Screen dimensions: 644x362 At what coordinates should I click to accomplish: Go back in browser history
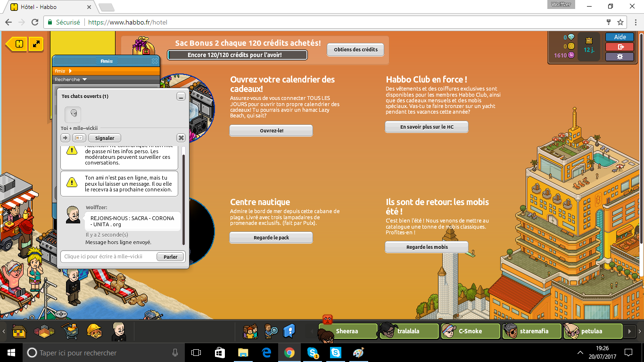[8, 22]
